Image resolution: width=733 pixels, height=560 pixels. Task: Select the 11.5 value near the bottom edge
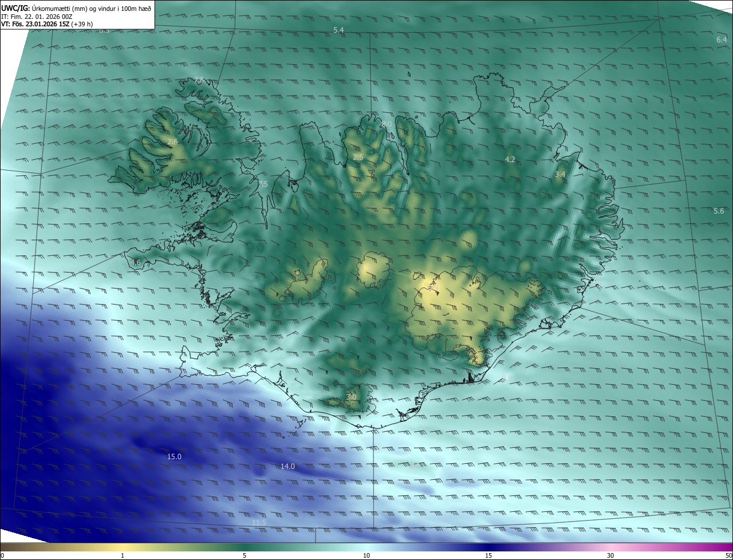coord(259,522)
